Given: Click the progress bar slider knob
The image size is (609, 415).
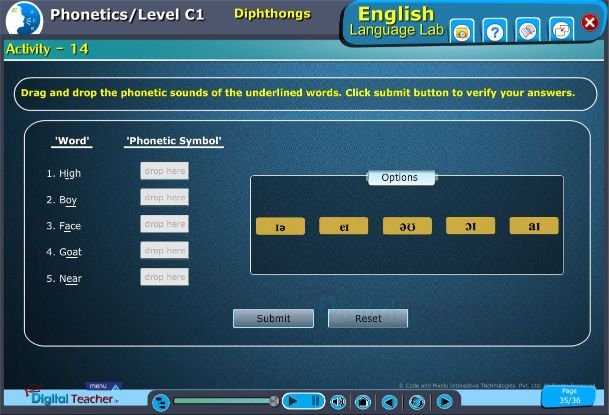Looking at the screenshot, I should [x=274, y=401].
